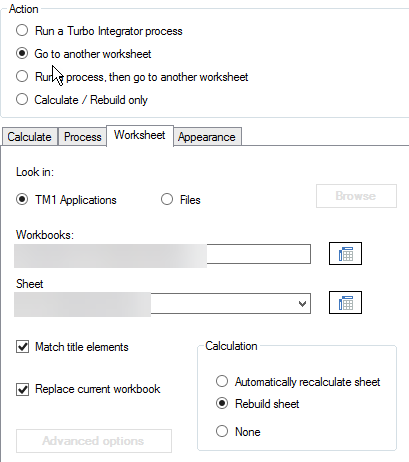Click the Browse button
This screenshot has height=462, width=409.
356,196
